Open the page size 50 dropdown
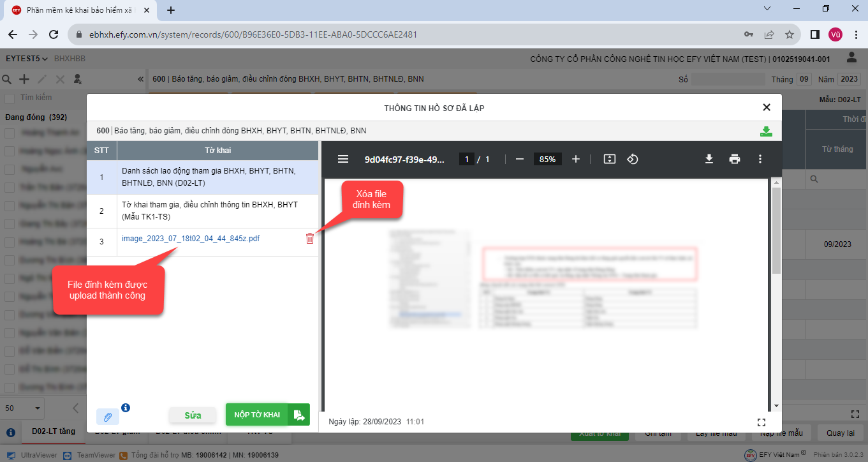 tap(23, 408)
